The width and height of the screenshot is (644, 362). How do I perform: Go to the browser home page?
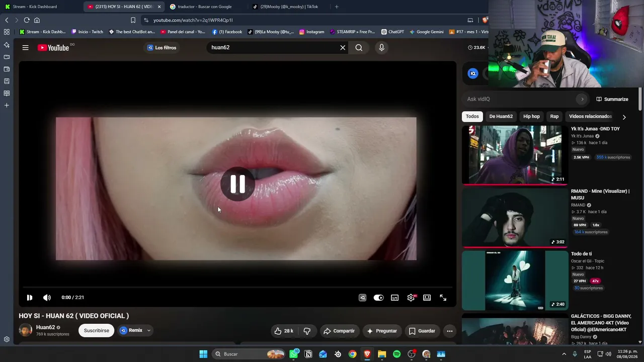pyautogui.click(x=37, y=20)
